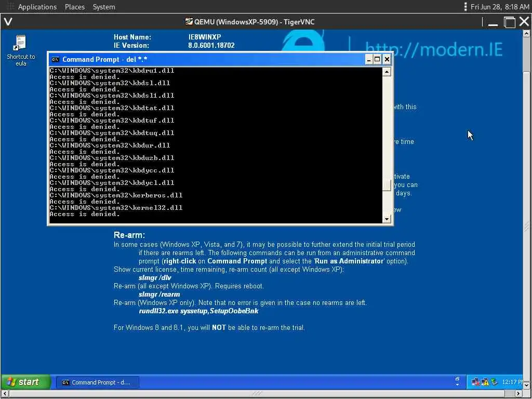This screenshot has width=532, height=399.
Task: Click the network tray icon with red X
Action: click(x=476, y=382)
